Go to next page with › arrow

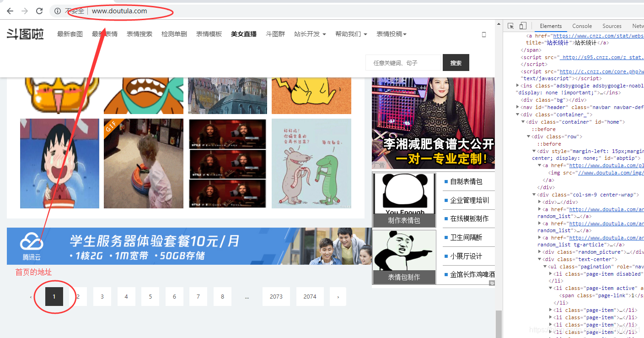click(x=338, y=297)
